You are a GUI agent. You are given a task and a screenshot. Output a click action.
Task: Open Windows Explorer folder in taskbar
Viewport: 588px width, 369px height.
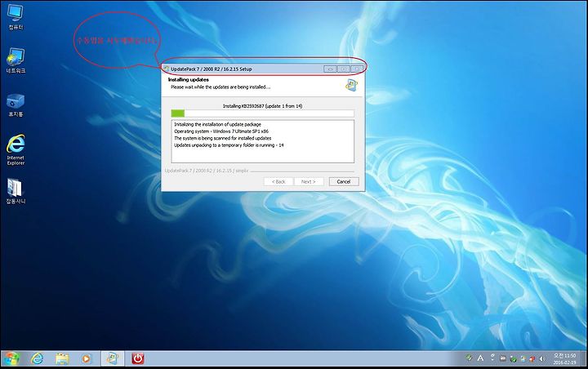[x=62, y=359]
